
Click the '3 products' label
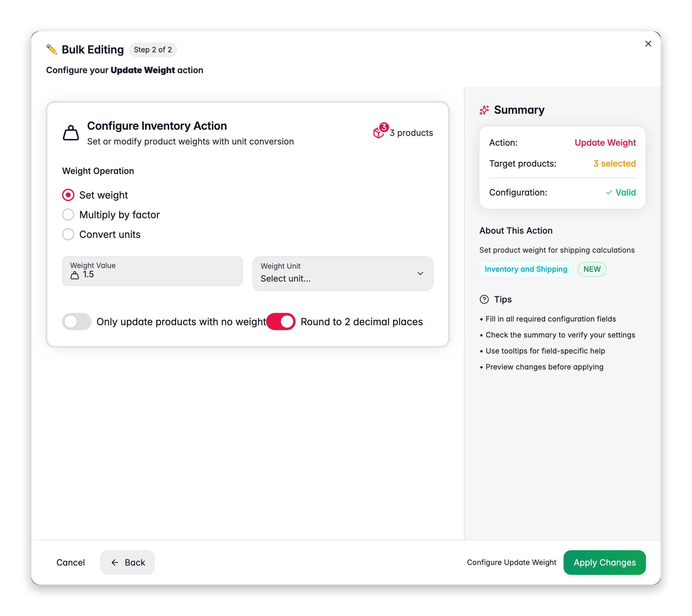[x=411, y=133]
